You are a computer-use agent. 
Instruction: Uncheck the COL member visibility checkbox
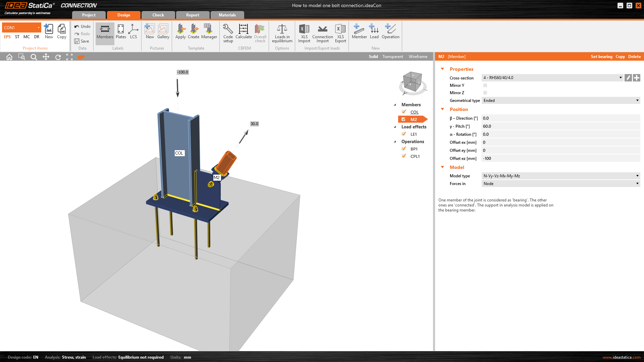pyautogui.click(x=404, y=112)
